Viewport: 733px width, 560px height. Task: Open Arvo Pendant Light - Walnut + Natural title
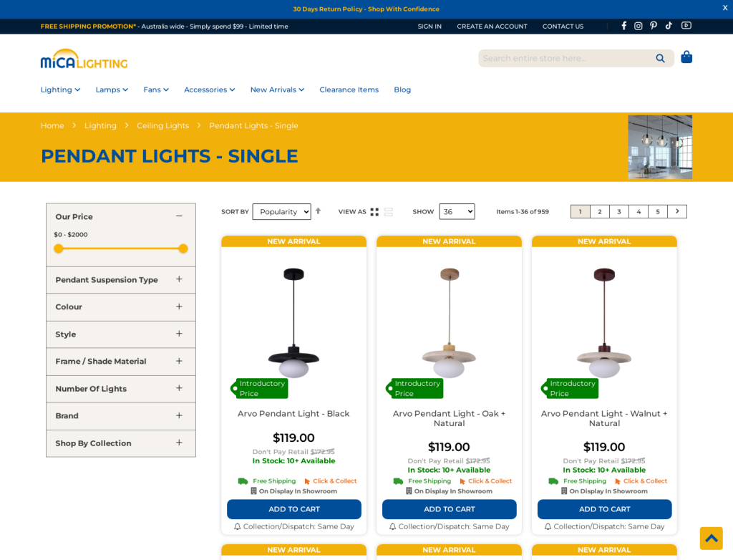pyautogui.click(x=604, y=418)
